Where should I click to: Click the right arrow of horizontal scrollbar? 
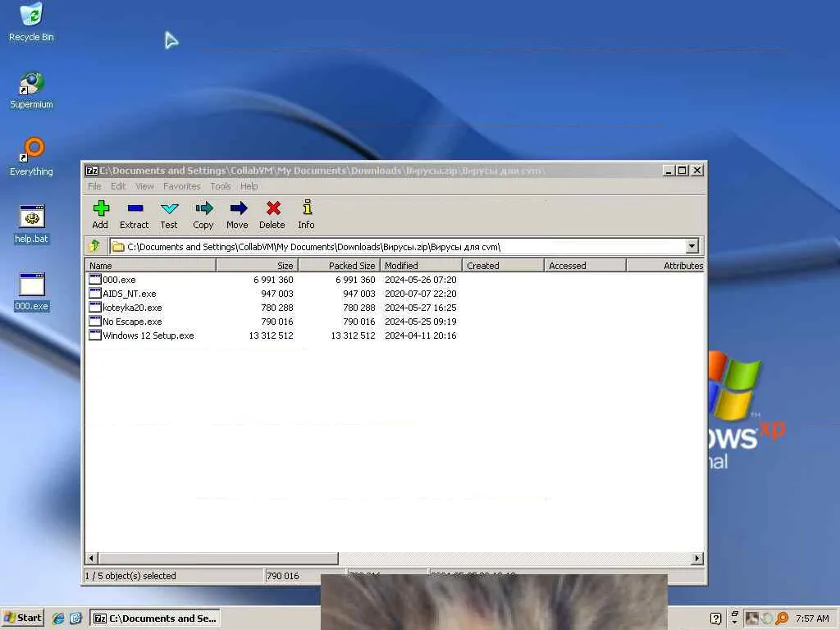coord(697,558)
